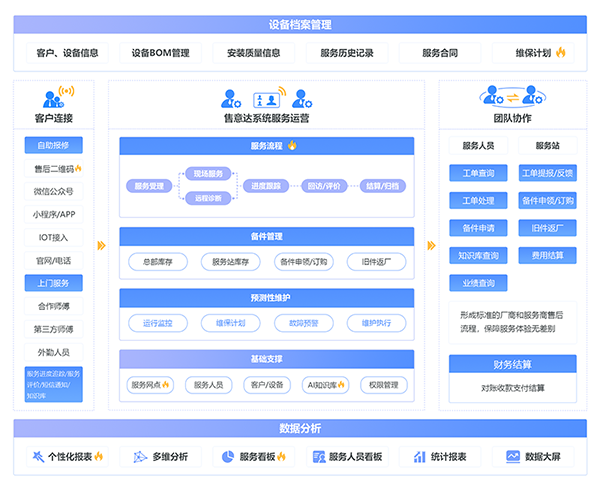Click the flame icon after 个性化报表 text

tap(99, 456)
